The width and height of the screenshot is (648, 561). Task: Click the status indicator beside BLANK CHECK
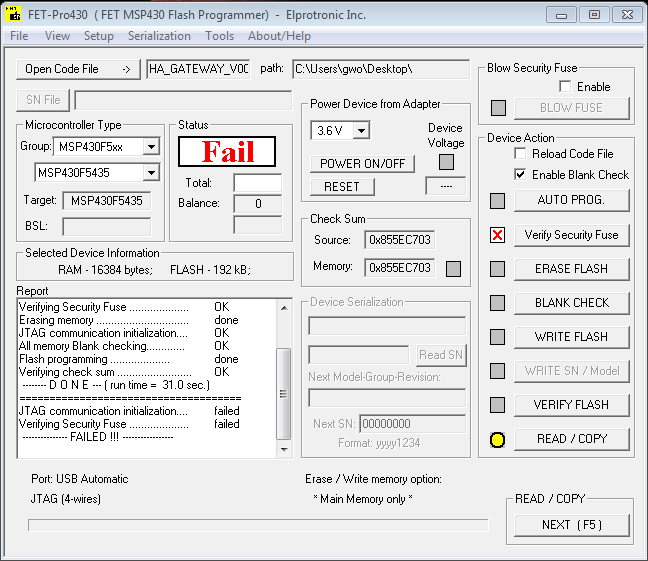497,303
